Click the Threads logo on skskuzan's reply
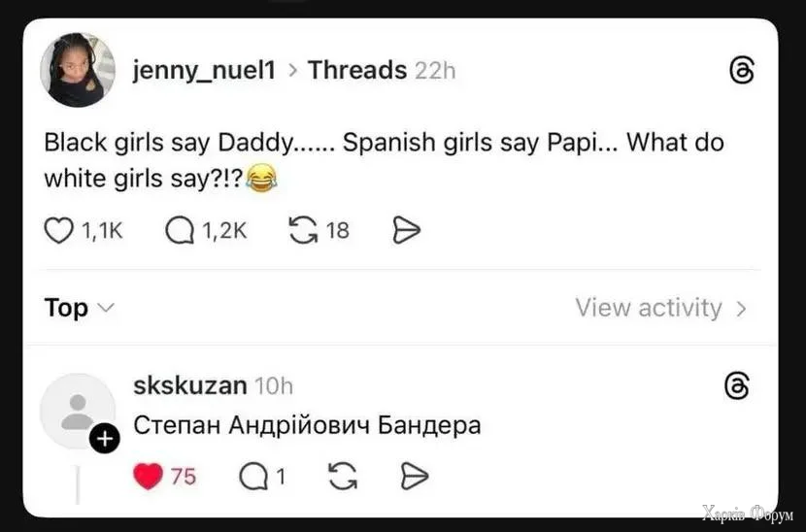The image size is (806, 532). (x=737, y=386)
